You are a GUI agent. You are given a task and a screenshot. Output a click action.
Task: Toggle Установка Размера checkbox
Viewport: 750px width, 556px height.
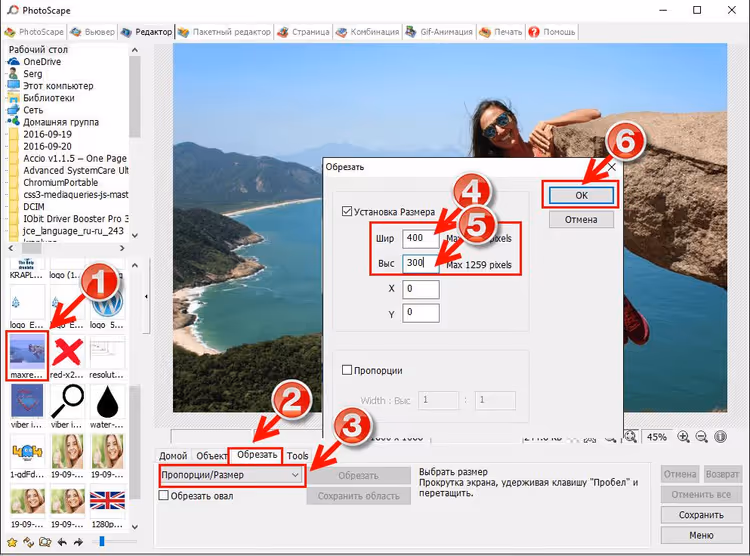pos(347,211)
